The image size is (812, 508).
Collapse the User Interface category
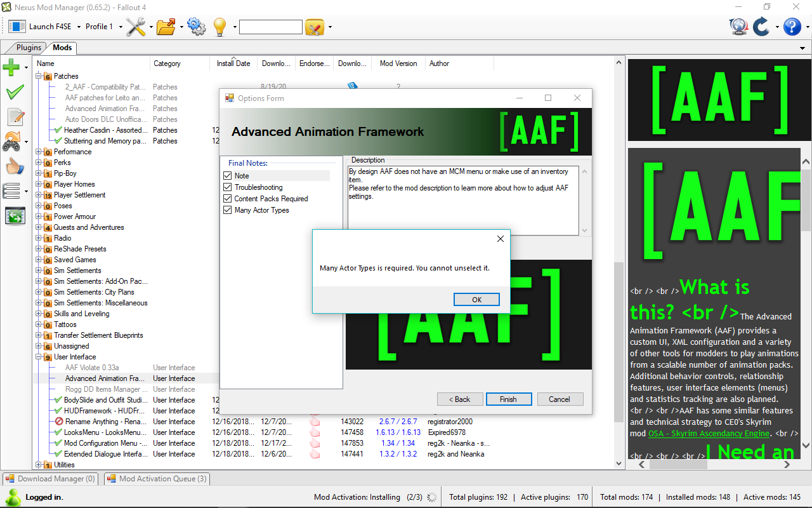click(39, 356)
